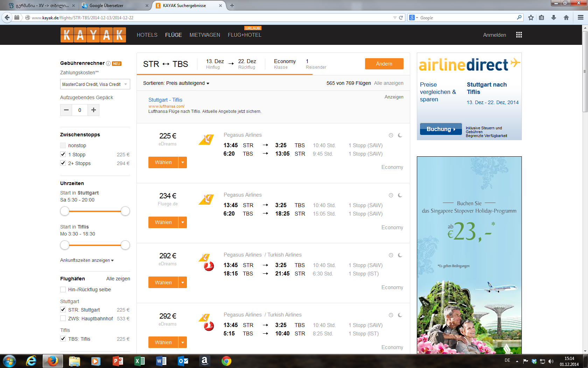Open dropdown arrow beside last 292 € Wählen
588x368 pixels.
coord(183,342)
